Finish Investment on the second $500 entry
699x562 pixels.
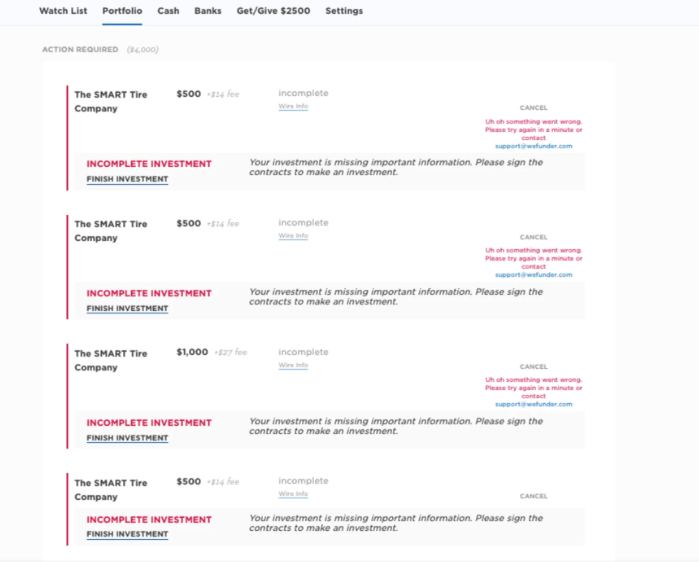pos(127,308)
